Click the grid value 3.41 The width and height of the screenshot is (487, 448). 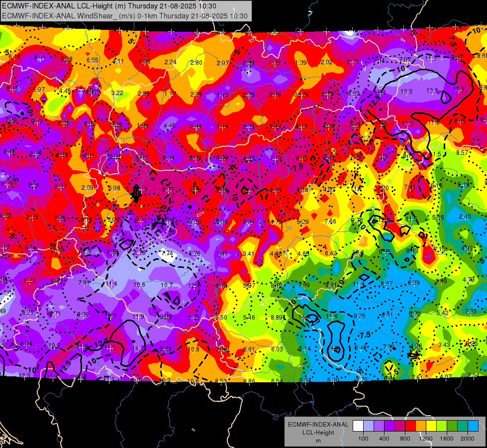[248, 254]
